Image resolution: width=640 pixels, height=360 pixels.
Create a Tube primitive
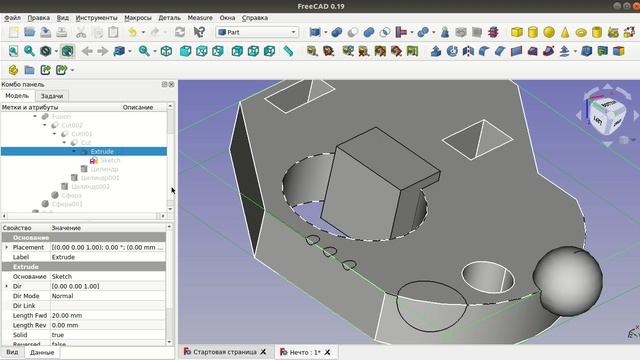[597, 32]
